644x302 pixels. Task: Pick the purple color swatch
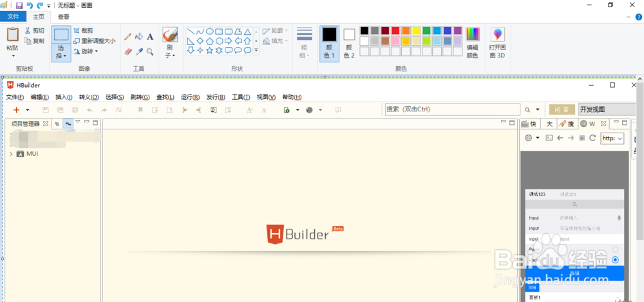click(457, 31)
